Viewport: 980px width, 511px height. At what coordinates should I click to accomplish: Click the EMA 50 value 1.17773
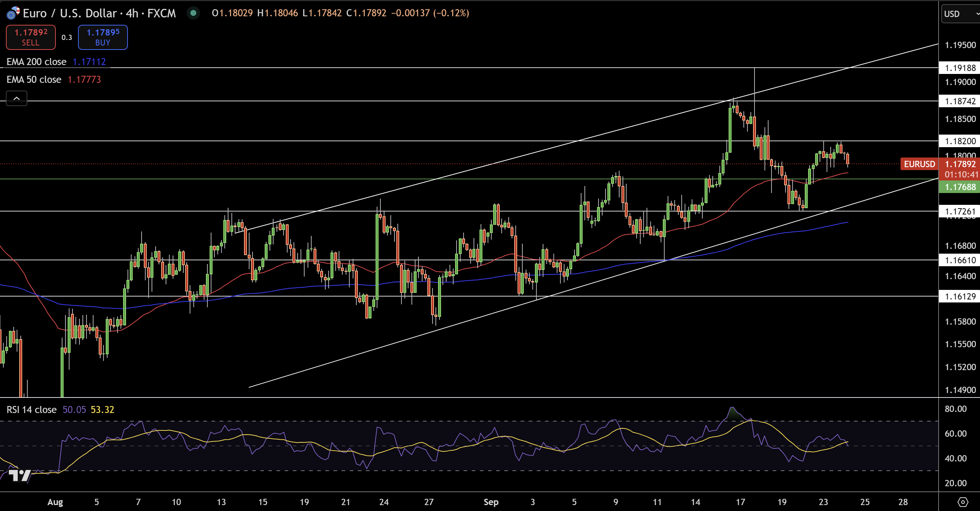point(84,79)
